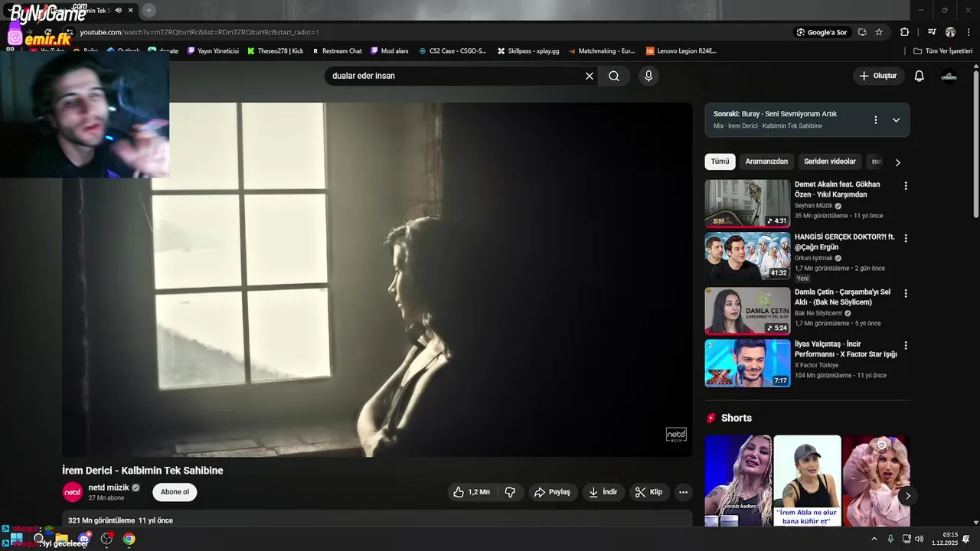Open the Orkun Işıtmak channel link
980x551 pixels.
815,258
